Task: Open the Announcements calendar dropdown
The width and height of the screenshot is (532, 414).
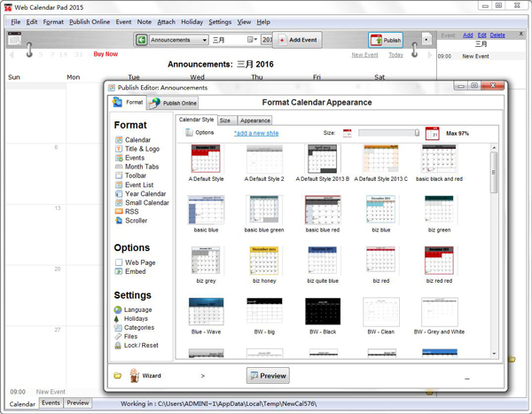Action: pos(178,40)
